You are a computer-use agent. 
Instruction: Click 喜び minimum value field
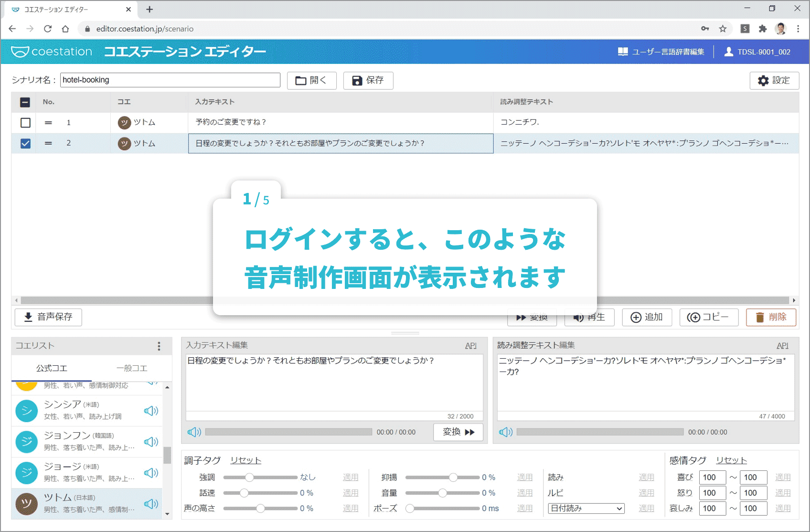pos(712,477)
